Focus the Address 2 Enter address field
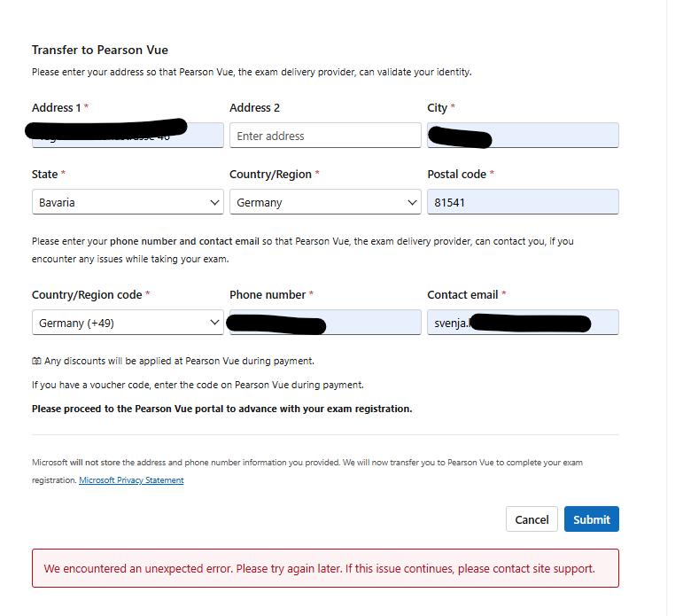The height and width of the screenshot is (616, 683). tap(325, 135)
